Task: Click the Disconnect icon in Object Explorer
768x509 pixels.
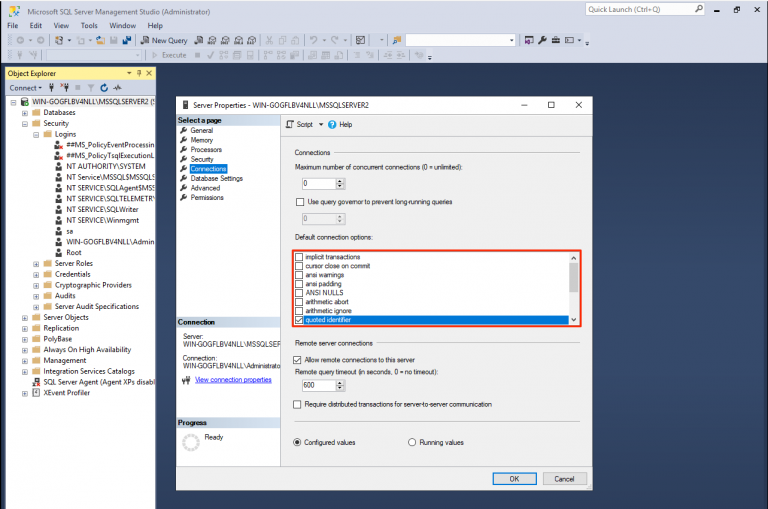Action: [64, 88]
